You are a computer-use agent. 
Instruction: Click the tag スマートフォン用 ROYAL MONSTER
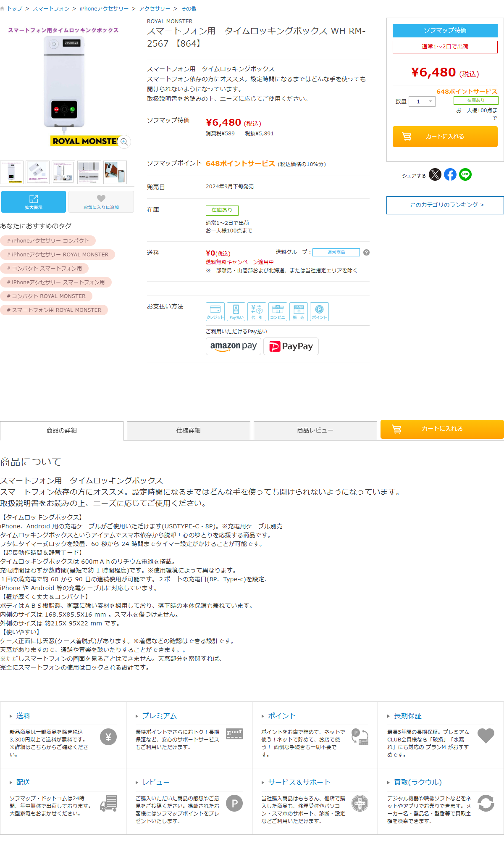tap(54, 310)
